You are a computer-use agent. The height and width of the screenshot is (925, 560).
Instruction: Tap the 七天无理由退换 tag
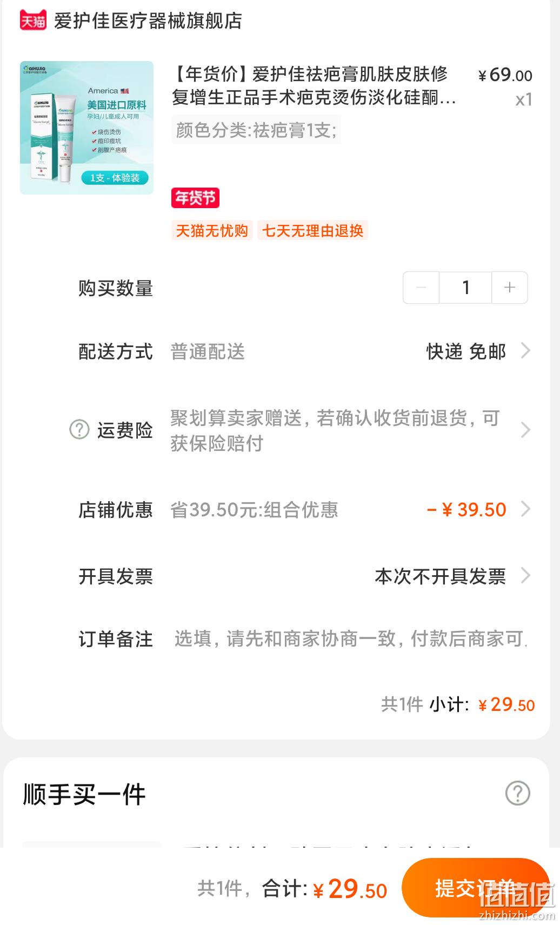click(312, 231)
